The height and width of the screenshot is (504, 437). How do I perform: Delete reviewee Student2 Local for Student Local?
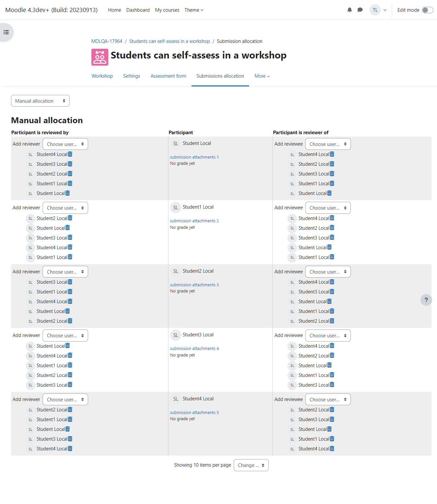pyautogui.click(x=332, y=164)
